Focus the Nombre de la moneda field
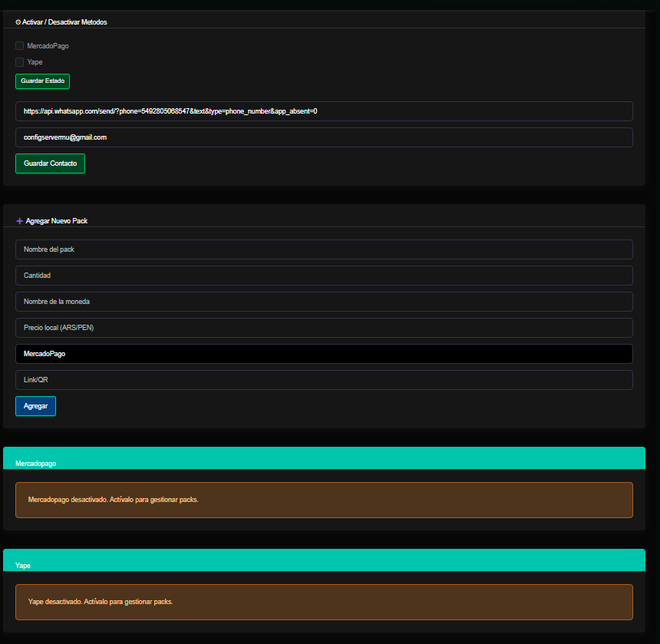 click(324, 302)
